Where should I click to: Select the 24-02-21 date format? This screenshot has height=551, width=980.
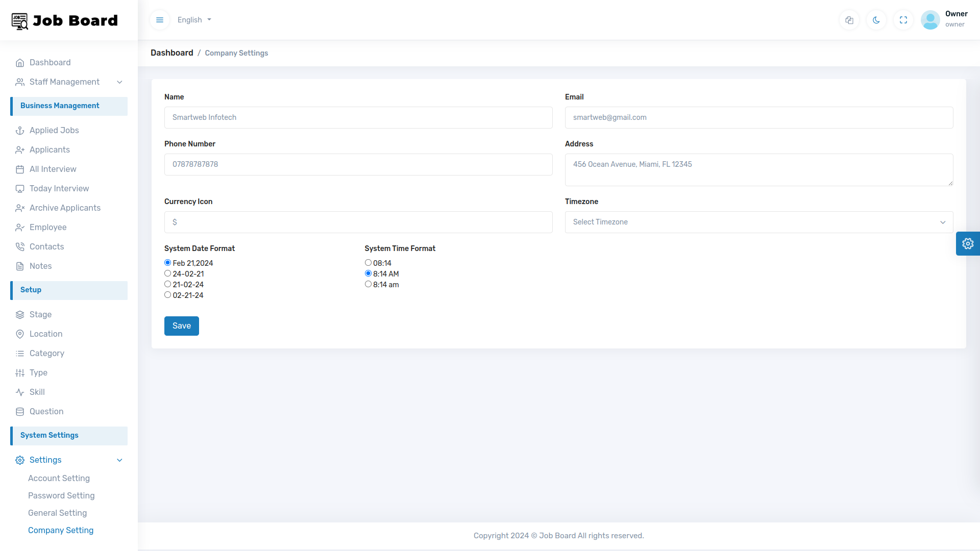pos(167,273)
